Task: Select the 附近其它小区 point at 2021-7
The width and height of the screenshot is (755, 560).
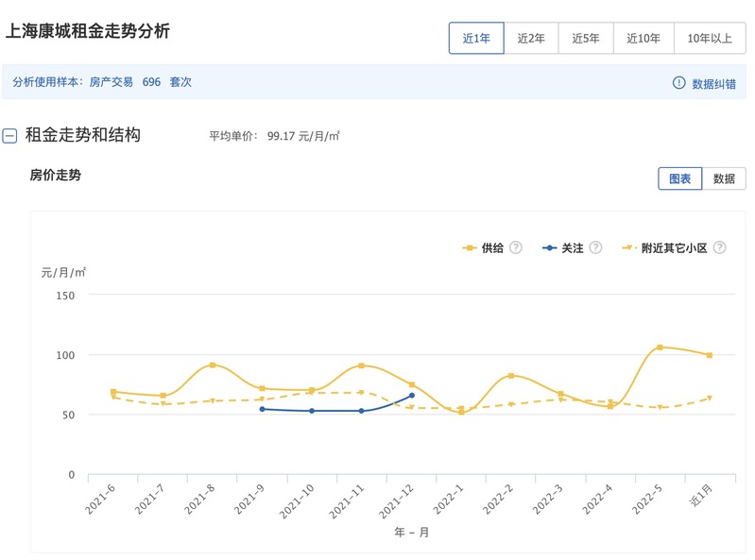Action: [x=163, y=403]
